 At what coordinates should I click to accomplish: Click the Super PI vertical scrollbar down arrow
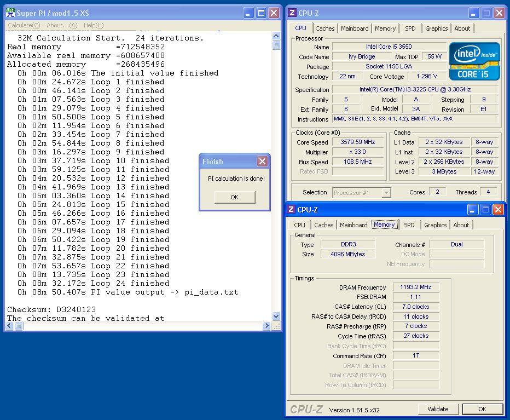[x=276, y=316]
